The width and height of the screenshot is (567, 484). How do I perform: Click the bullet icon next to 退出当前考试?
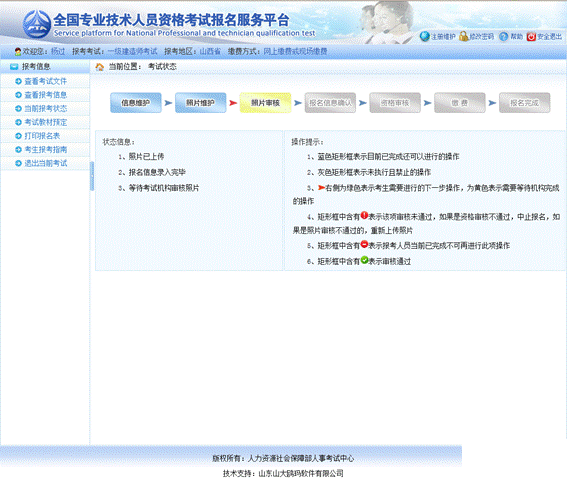click(x=18, y=164)
